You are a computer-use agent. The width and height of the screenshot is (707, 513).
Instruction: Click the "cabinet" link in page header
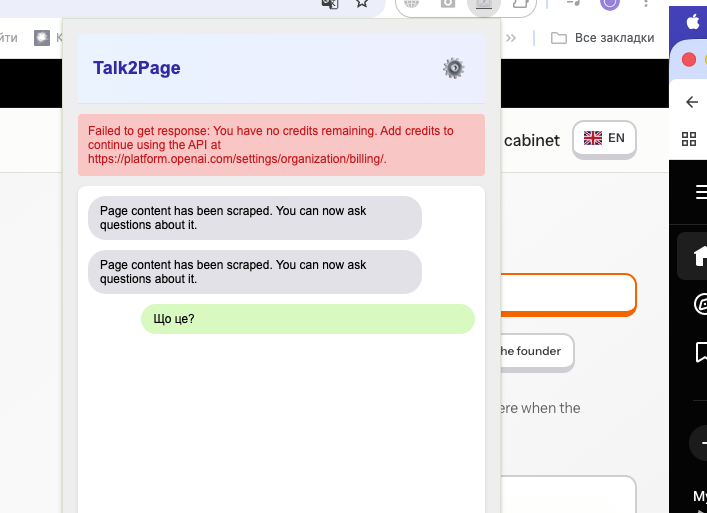pos(532,140)
